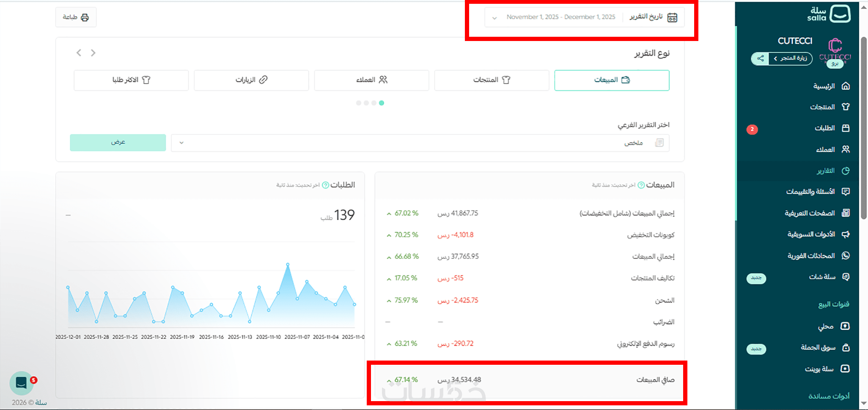Click the زيارة المتجر link
Screen dimensions: 868x410
pos(791,58)
